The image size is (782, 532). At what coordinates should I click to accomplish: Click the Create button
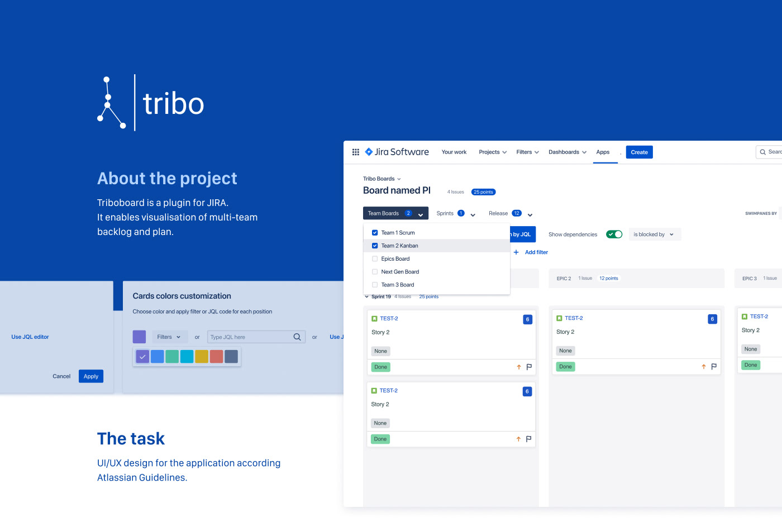click(x=640, y=152)
